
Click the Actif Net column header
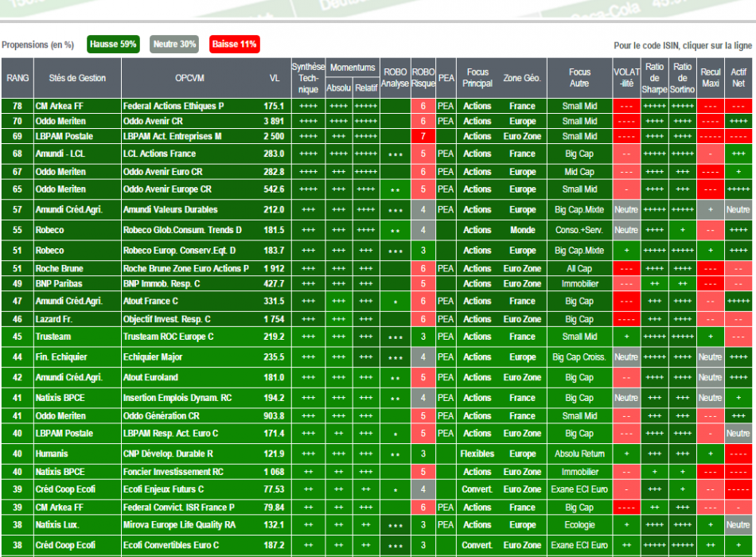(x=738, y=78)
